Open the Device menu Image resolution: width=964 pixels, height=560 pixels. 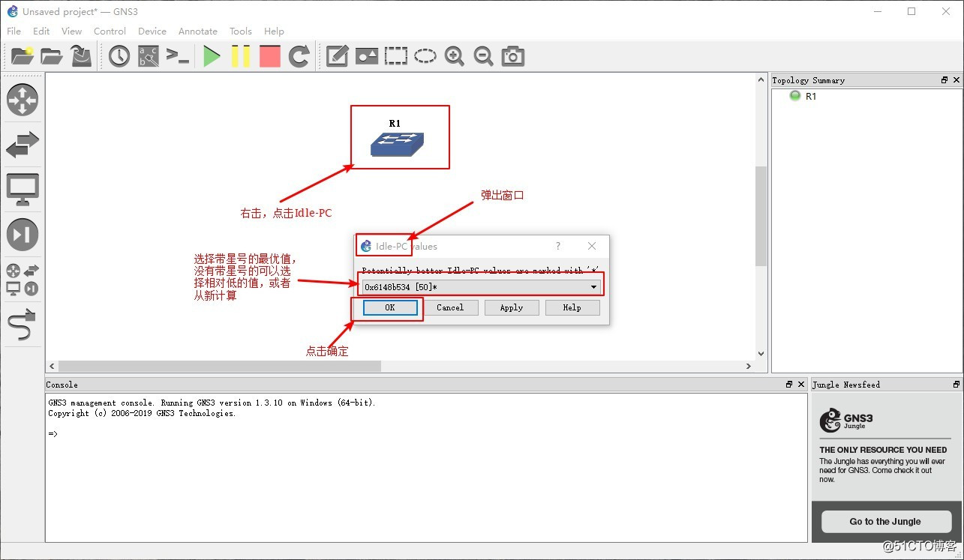[x=152, y=31]
